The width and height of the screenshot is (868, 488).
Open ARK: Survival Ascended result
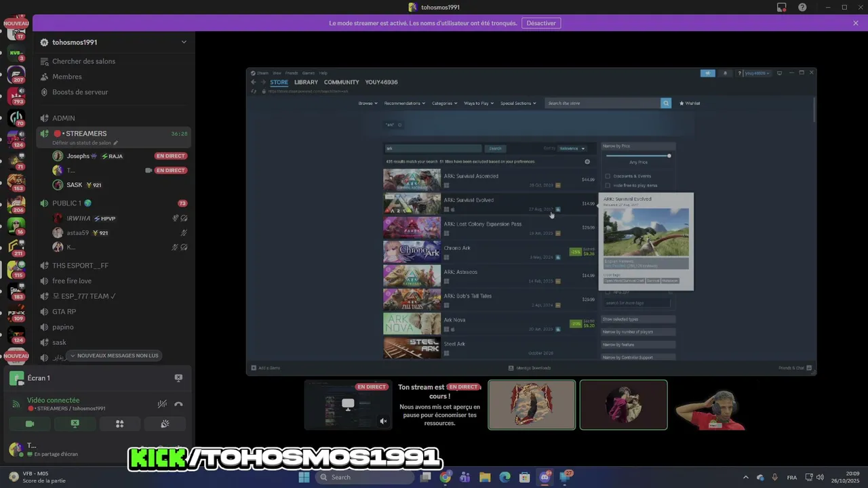click(x=490, y=180)
